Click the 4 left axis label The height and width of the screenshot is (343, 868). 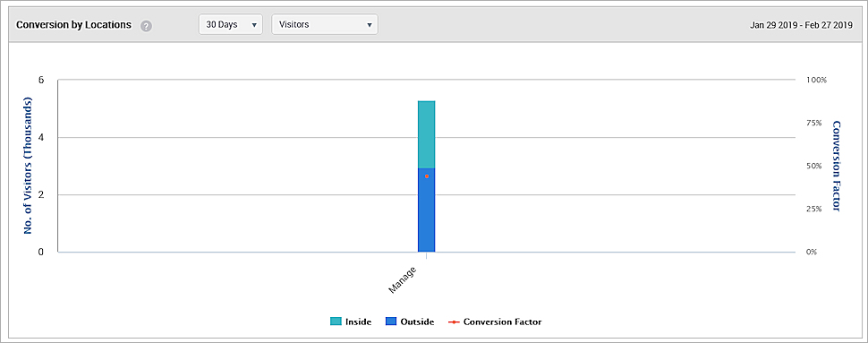40,137
